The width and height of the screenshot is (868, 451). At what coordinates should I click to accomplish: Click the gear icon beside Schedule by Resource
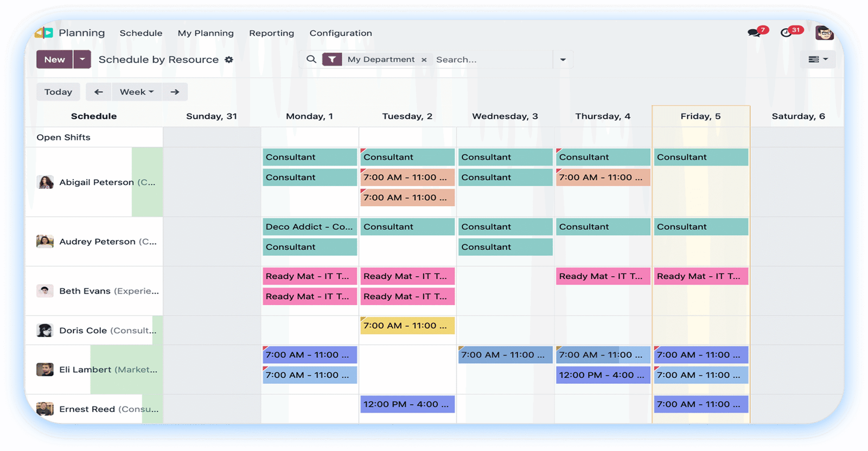(x=229, y=60)
